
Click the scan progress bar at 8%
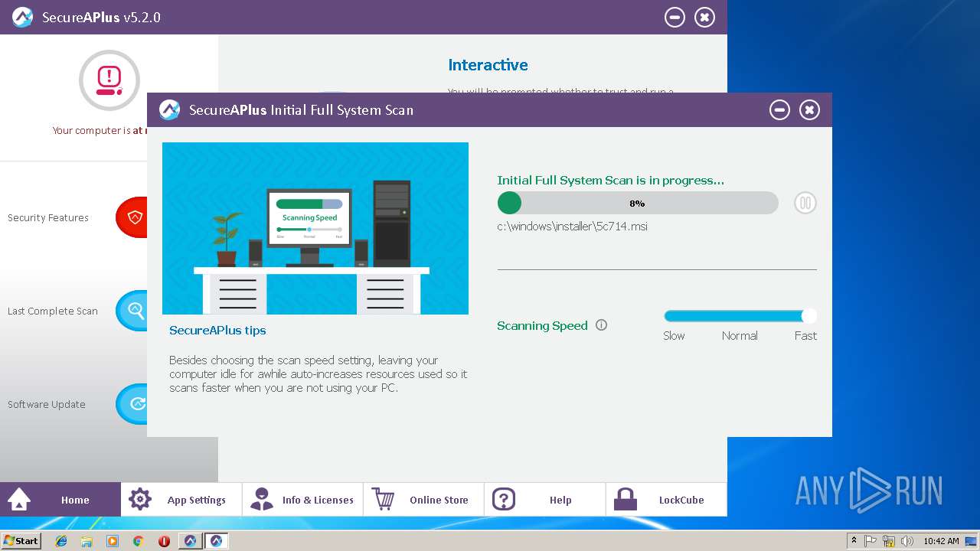click(638, 203)
